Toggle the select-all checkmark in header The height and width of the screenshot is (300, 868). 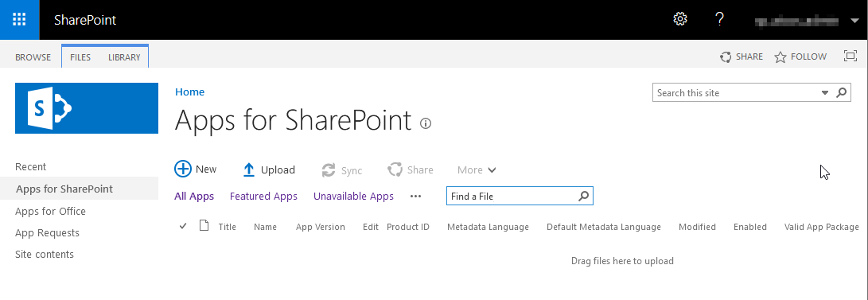coord(183,226)
